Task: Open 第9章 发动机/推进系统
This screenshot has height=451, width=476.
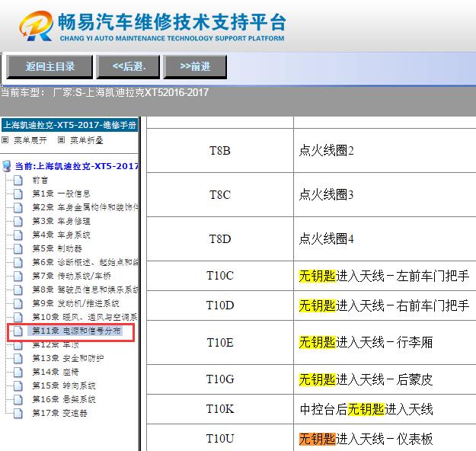Action: coord(75,303)
